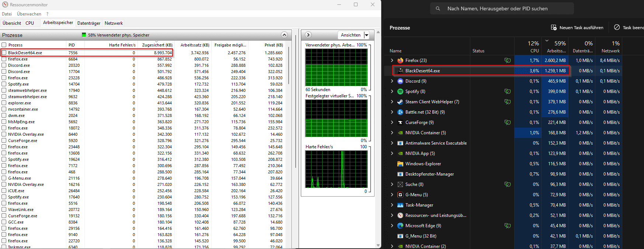Switch to the CPU tab
This screenshot has height=249, width=644.
pyautogui.click(x=30, y=23)
